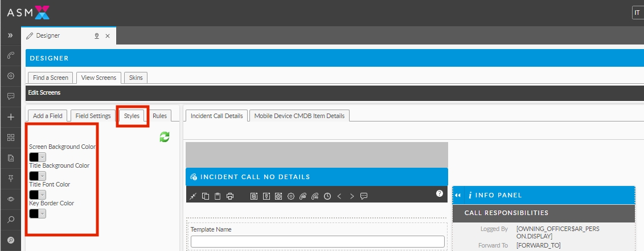Click the magnifier search icon in left sidebar

[x=10, y=220]
